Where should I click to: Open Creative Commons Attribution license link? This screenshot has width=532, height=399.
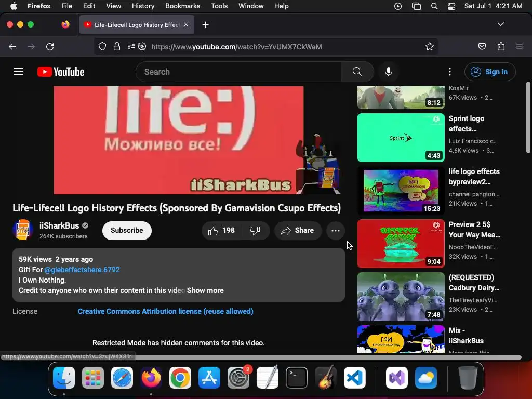[166, 311]
